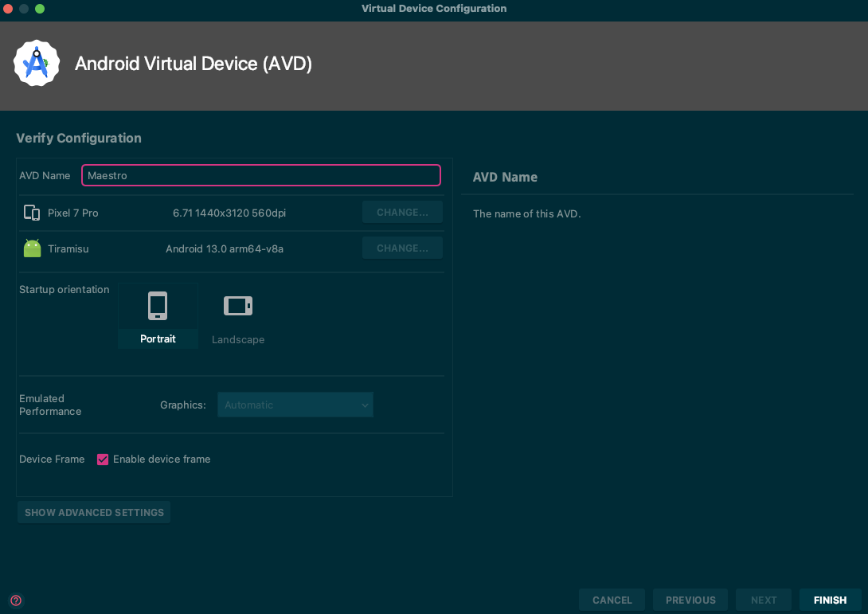Viewport: 868px width, 614px height.
Task: Click the Pixel 7 Pro device name
Action: [x=73, y=213]
